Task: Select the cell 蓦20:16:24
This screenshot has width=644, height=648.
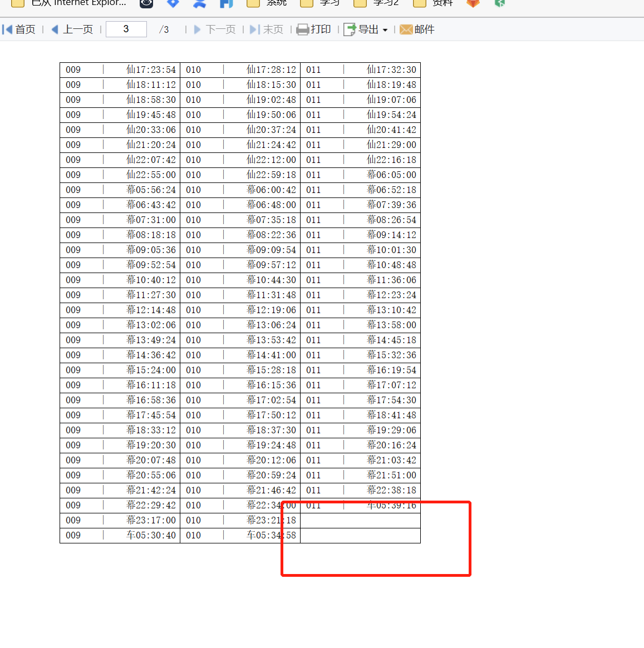Action: [391, 445]
